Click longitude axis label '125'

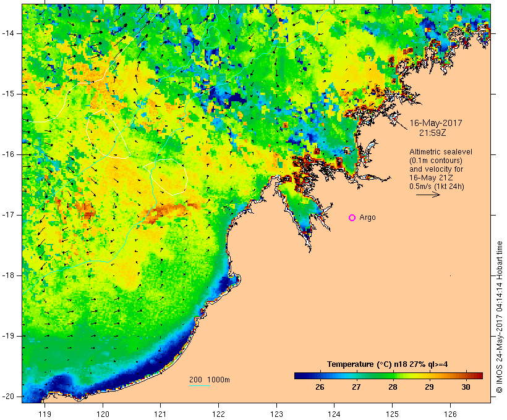[x=392, y=414]
